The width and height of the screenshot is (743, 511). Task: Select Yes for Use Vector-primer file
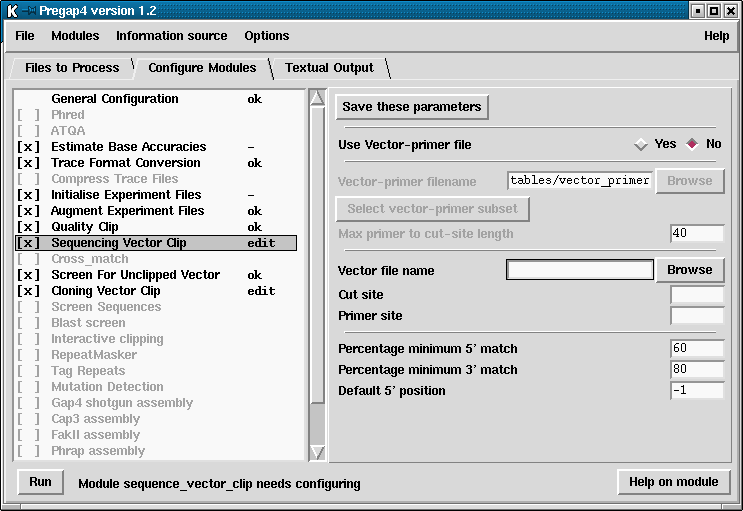click(x=641, y=144)
